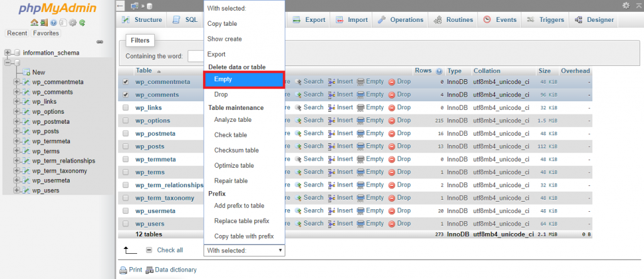This screenshot has width=644, height=279.
Task: Click the phpMyAdmin home icon
Action: click(34, 23)
